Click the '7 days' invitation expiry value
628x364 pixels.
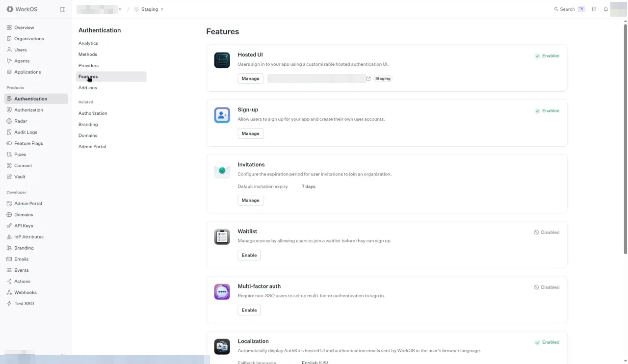click(x=309, y=186)
